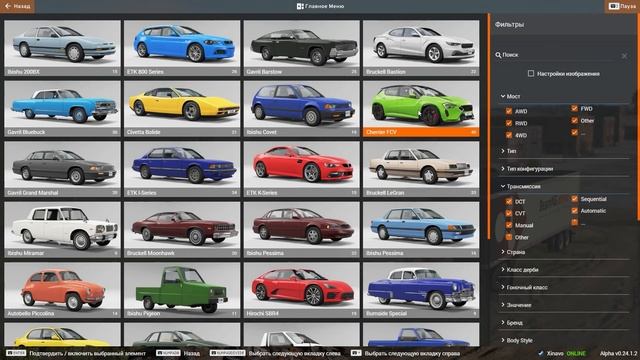Toggle the Настройки изображения checkbox
The image size is (640, 360).
(531, 73)
